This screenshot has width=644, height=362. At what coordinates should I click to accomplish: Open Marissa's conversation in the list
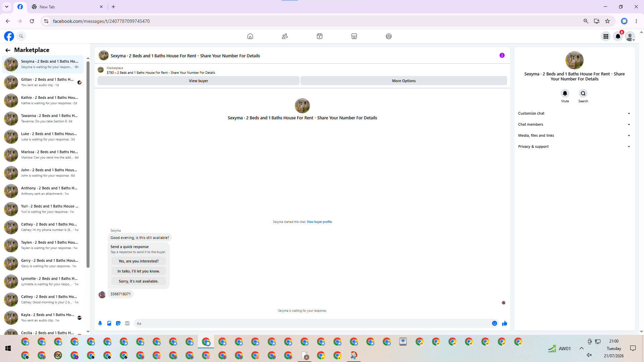(43, 155)
